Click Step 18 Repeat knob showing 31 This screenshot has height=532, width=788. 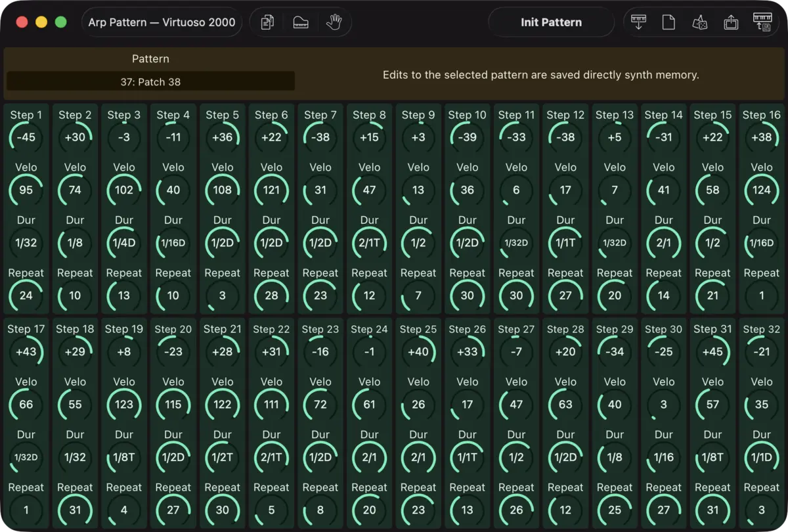[75, 510]
